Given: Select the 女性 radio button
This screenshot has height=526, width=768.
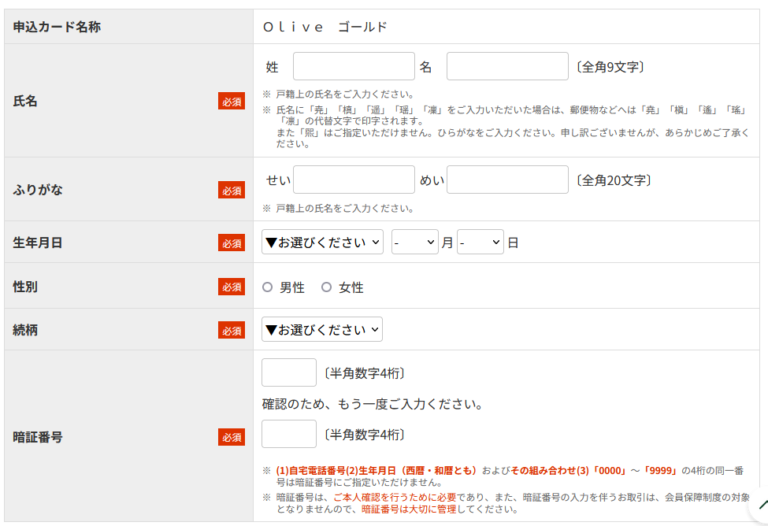Looking at the screenshot, I should pos(326,288).
